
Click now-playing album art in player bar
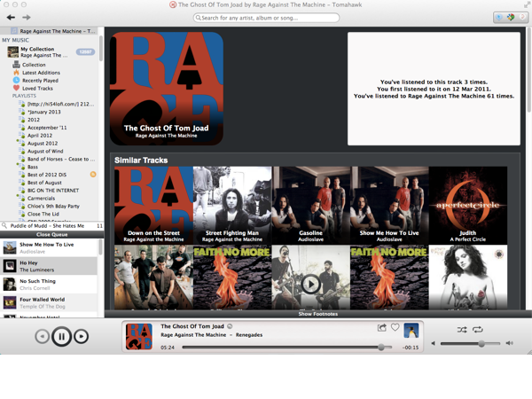pyautogui.click(x=139, y=336)
